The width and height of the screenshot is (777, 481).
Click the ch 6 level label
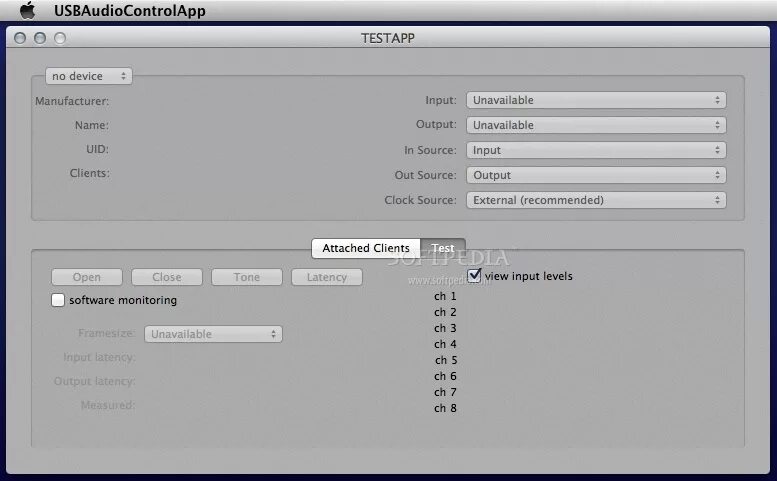point(445,376)
